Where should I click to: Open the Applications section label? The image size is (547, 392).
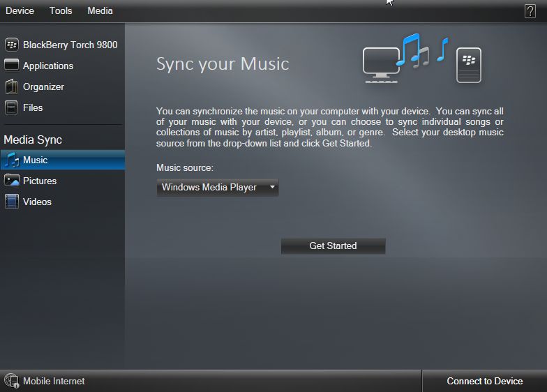tap(48, 66)
